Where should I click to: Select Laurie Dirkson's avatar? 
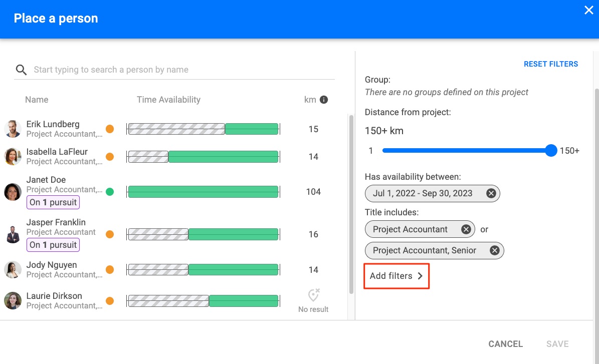(13, 300)
